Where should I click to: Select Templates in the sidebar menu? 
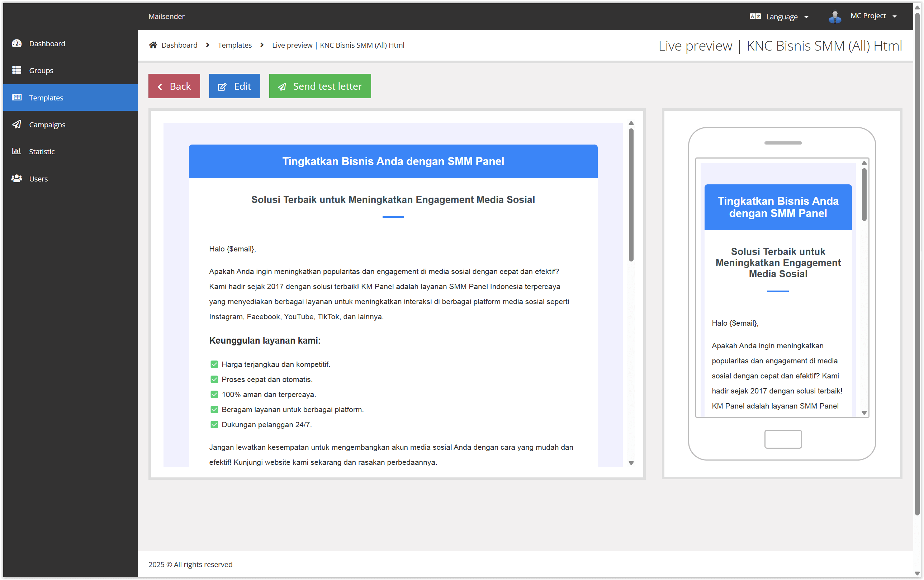pyautogui.click(x=46, y=98)
